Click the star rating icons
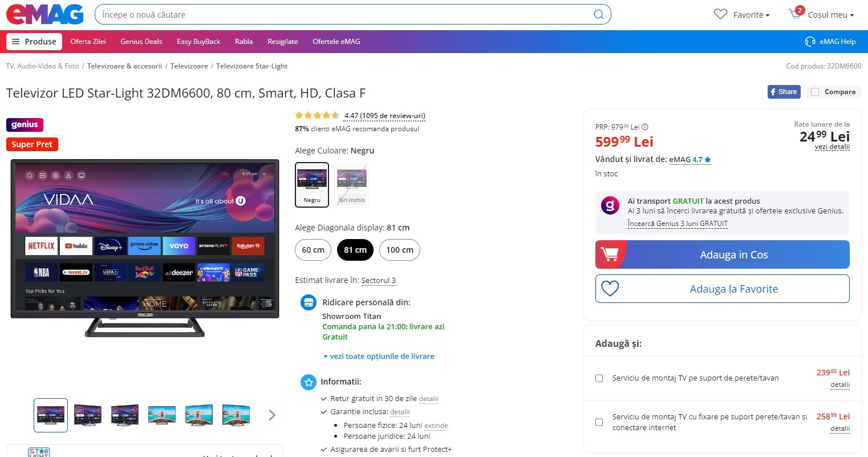 tap(317, 115)
